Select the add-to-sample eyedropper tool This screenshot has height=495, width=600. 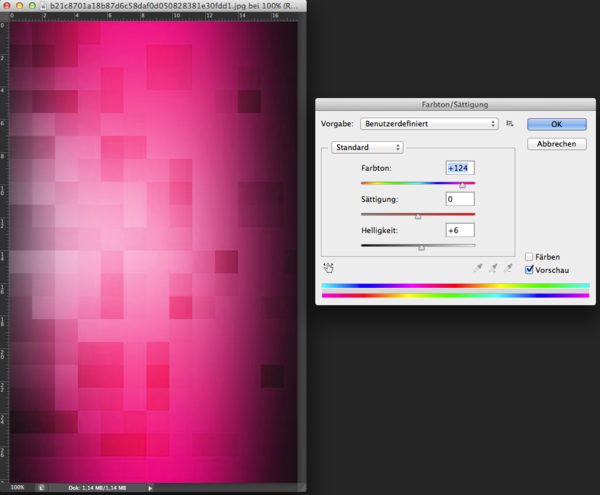493,268
